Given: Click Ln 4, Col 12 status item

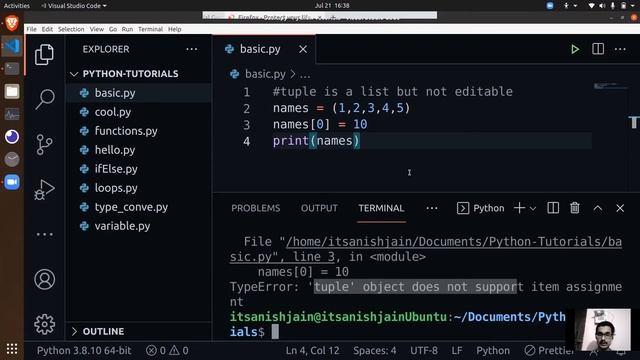Looking at the screenshot, I should 312,350.
